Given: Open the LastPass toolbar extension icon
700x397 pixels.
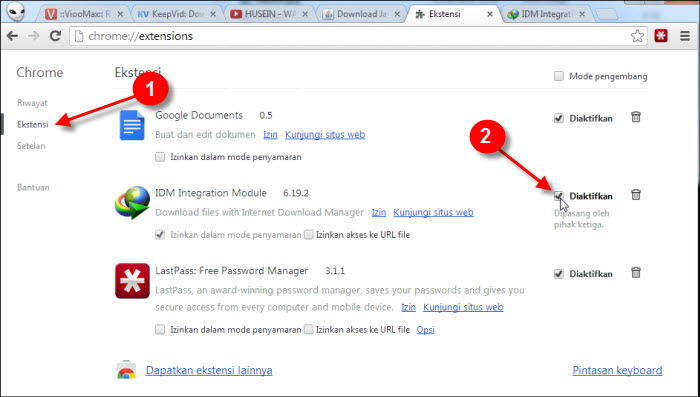Looking at the screenshot, I should pos(661,36).
